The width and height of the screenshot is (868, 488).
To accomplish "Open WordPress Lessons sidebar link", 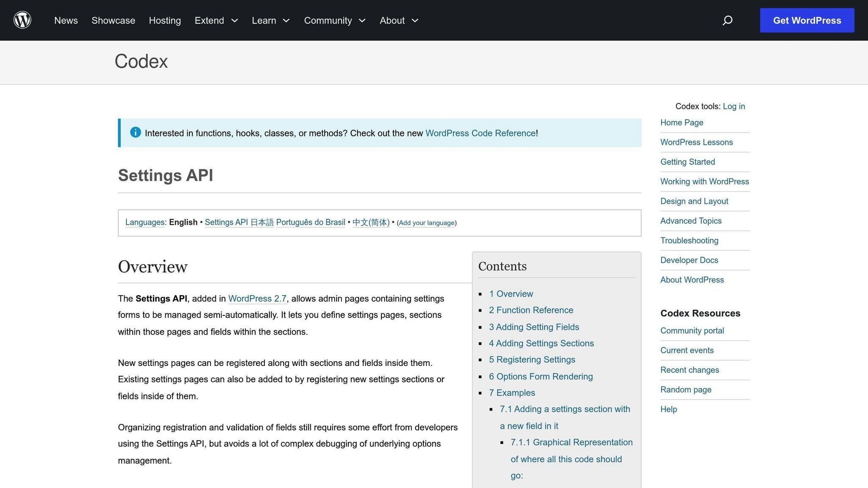I will point(696,142).
